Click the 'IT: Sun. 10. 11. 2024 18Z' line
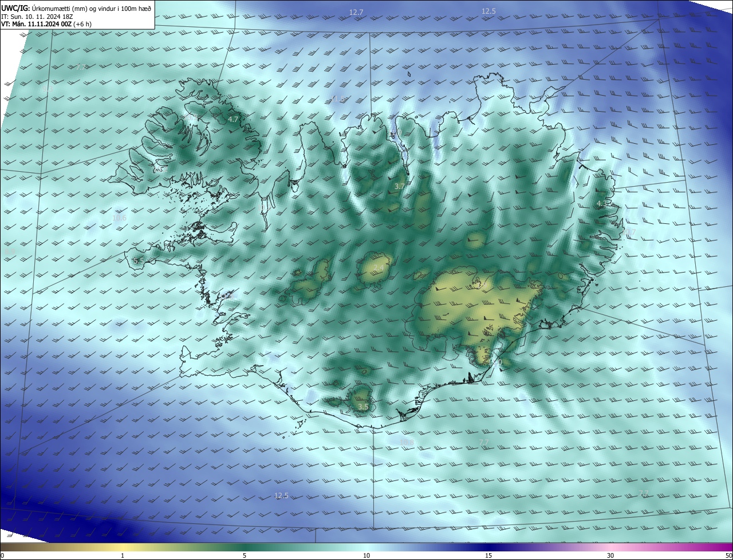The image size is (733, 560). (x=37, y=16)
